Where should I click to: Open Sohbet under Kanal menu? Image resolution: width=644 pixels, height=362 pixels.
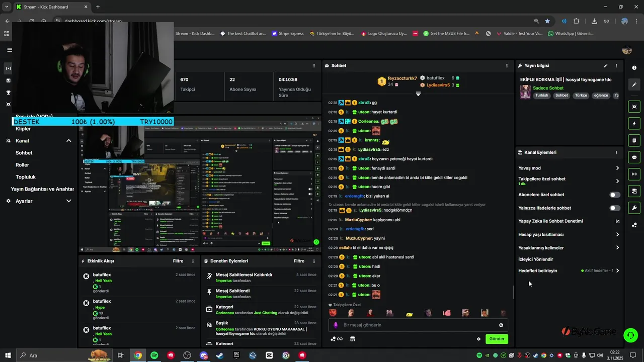[x=24, y=153]
